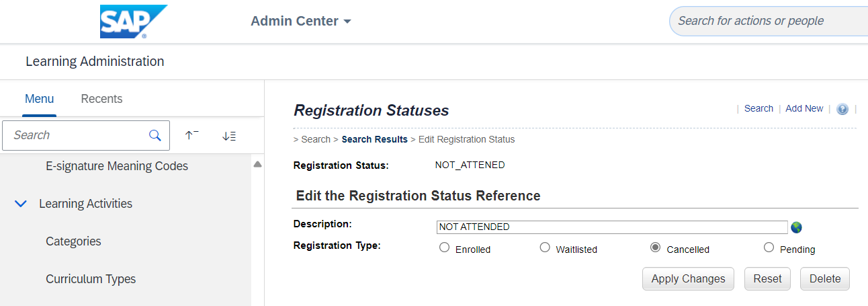Click the collapse-all arrow icon

pos(191,135)
